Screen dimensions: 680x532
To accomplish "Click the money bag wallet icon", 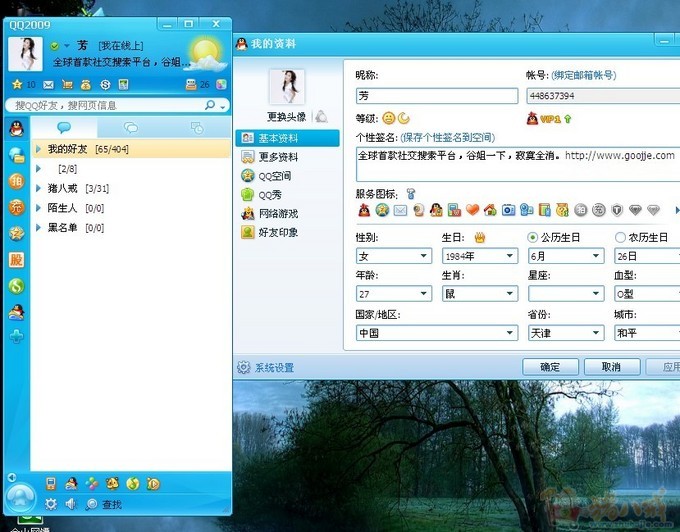I will (x=86, y=85).
